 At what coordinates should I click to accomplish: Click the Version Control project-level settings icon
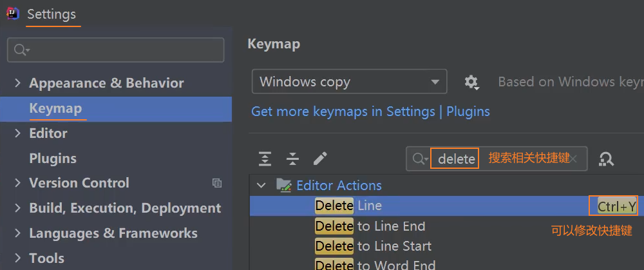point(217,184)
